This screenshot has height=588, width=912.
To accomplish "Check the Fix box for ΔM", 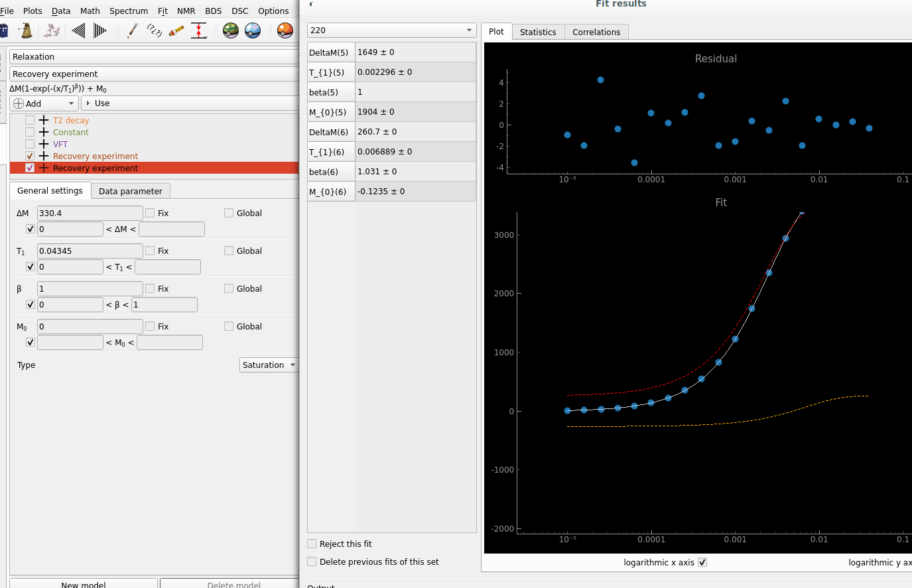I will click(150, 213).
